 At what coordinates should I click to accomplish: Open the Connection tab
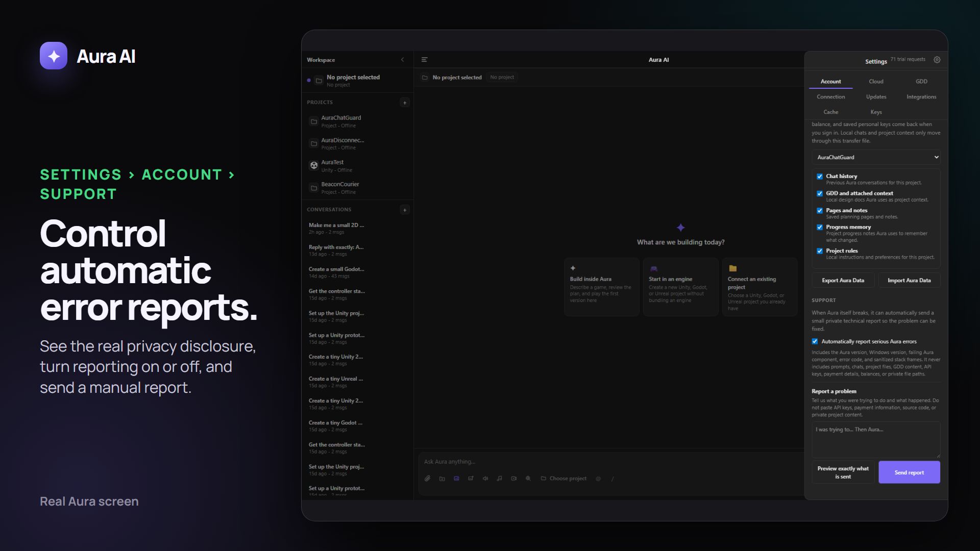(830, 97)
